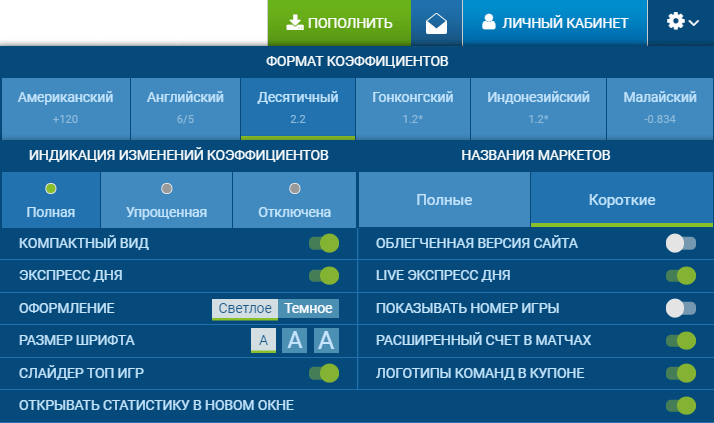Screen dimensions: 714x423
Task: Toggle ОТКРЫВАТЬ СТАТИСТИКУ В НОВОМ ОКНЕ switch
Action: 681,406
